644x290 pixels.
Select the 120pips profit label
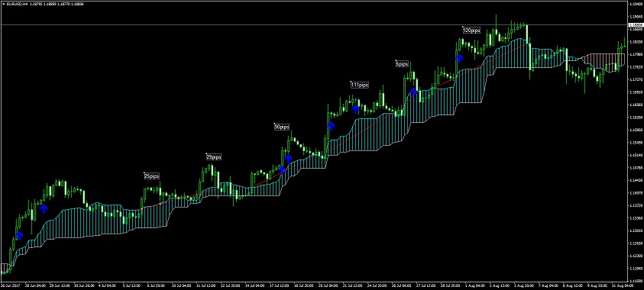[471, 31]
